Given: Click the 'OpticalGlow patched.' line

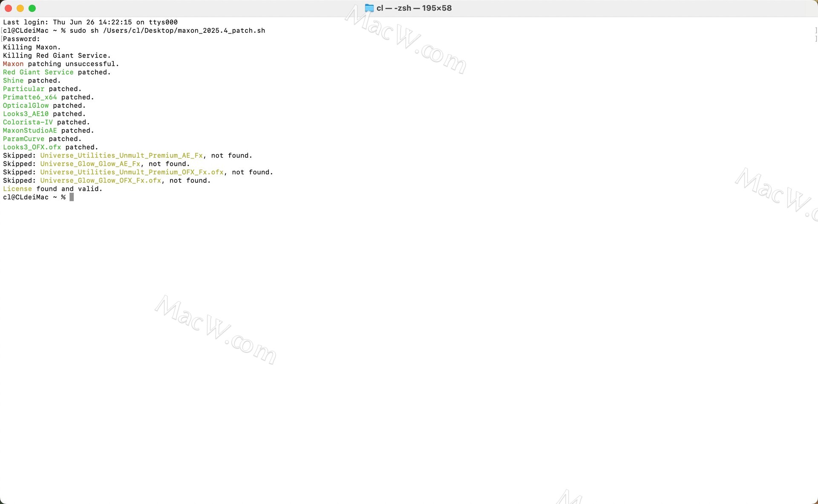Looking at the screenshot, I should click(44, 106).
